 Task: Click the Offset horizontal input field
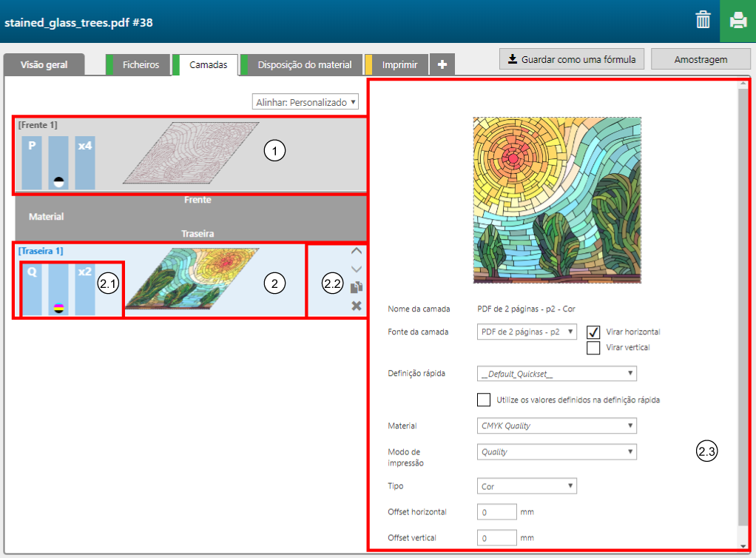click(x=496, y=511)
